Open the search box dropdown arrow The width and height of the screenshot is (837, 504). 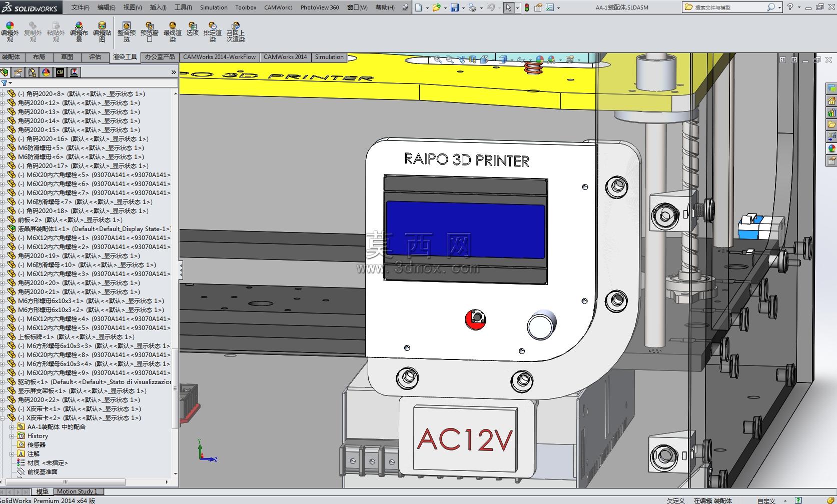[x=779, y=7]
